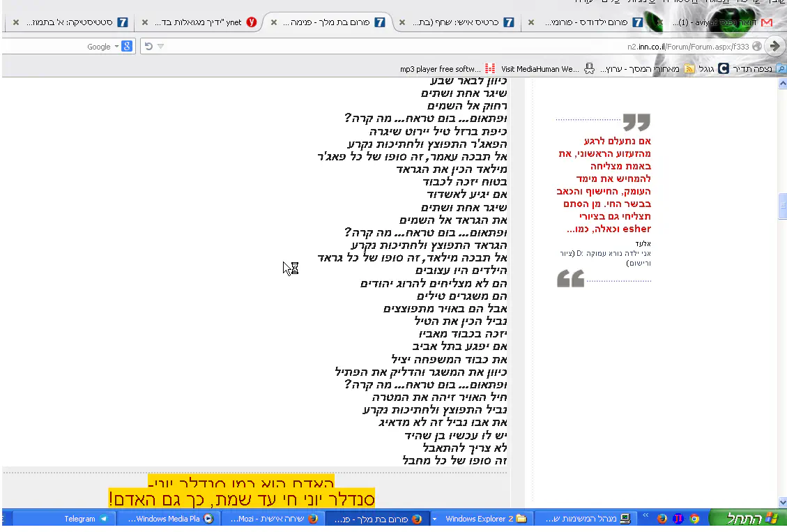Click the globe site identity icon

757,46
